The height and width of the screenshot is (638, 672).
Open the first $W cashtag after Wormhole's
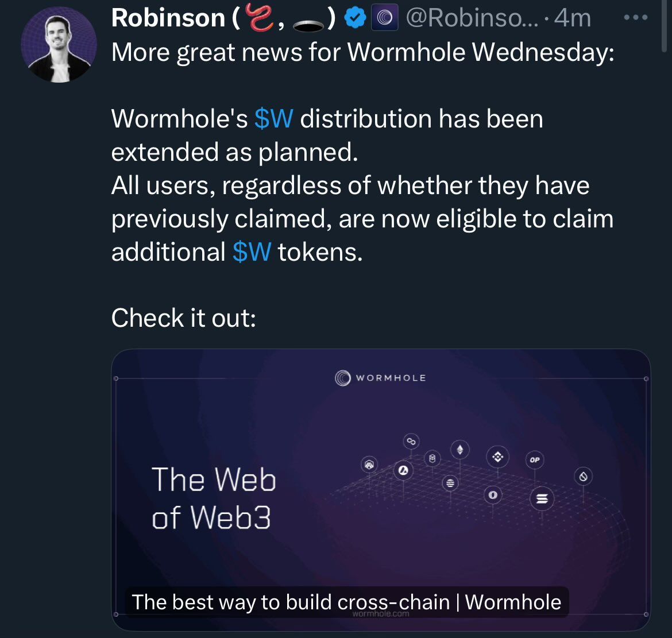[273, 119]
